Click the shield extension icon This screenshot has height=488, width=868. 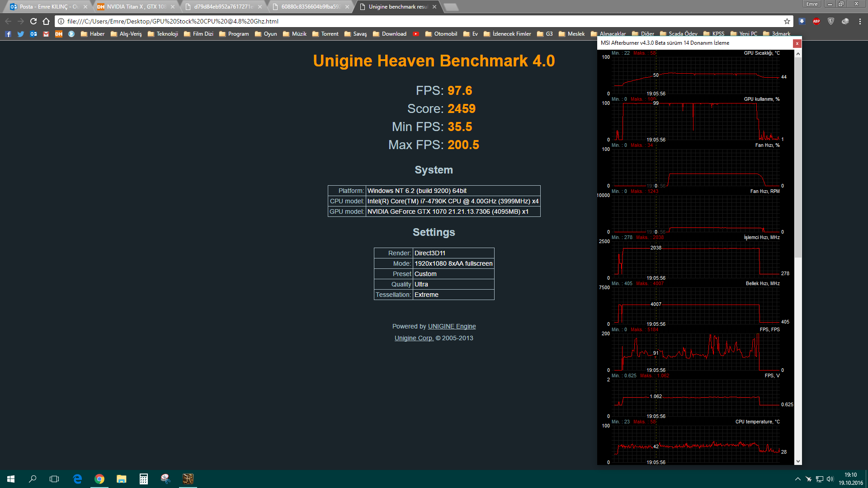tap(831, 21)
